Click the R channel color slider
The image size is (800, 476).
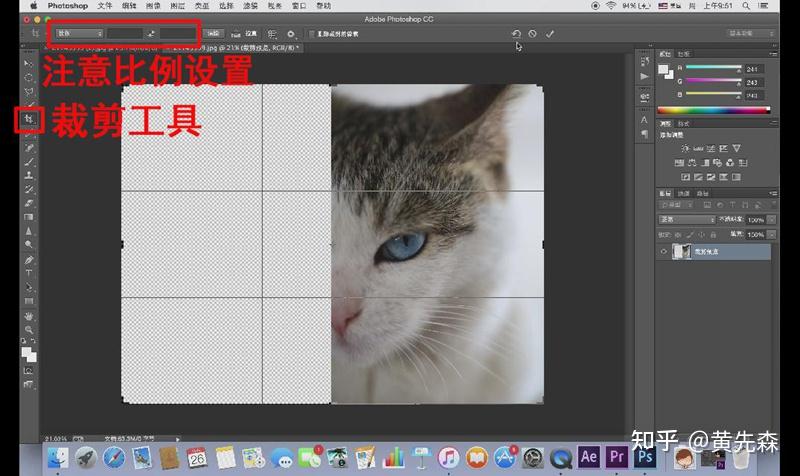click(713, 68)
